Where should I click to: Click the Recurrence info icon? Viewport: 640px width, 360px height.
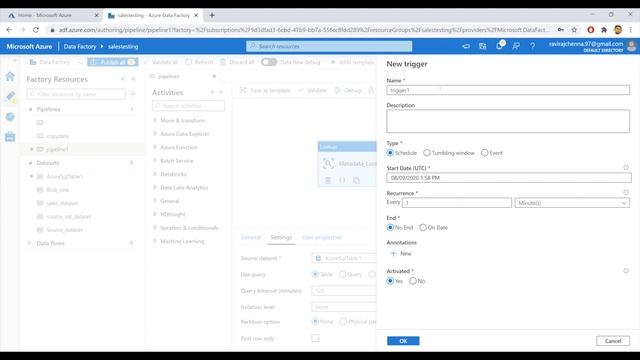[x=626, y=193]
